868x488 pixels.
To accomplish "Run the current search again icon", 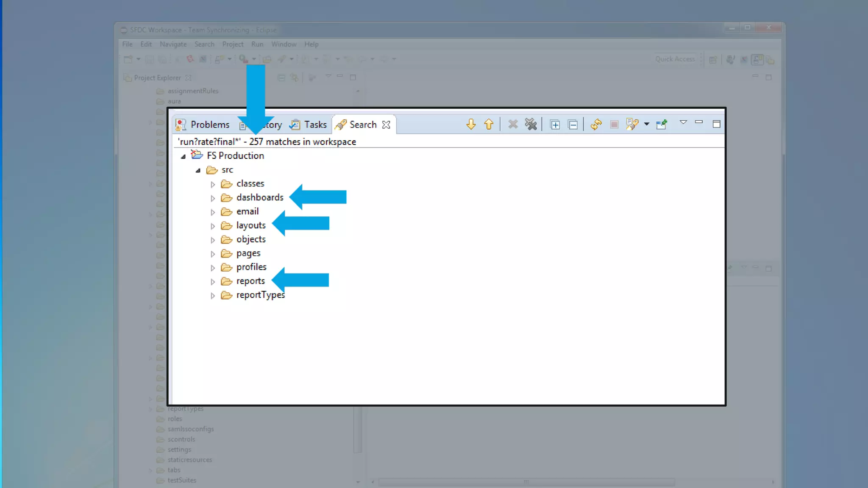I will 596,124.
